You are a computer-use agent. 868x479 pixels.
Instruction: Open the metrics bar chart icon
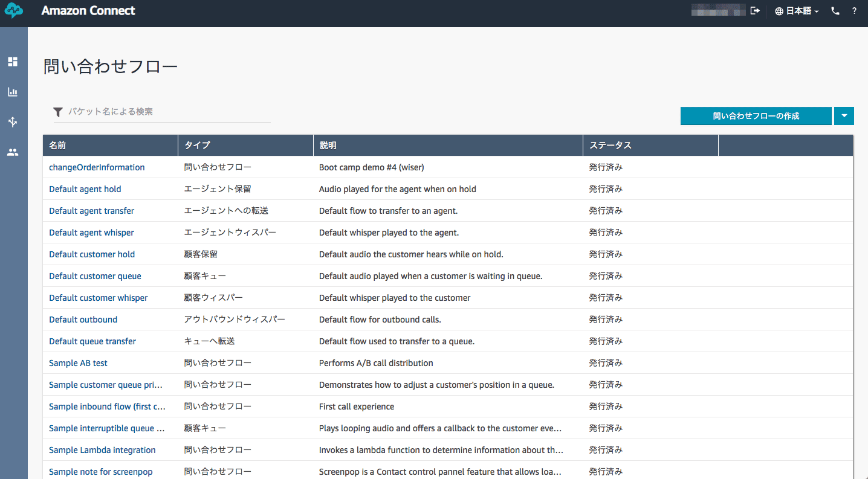point(13,92)
